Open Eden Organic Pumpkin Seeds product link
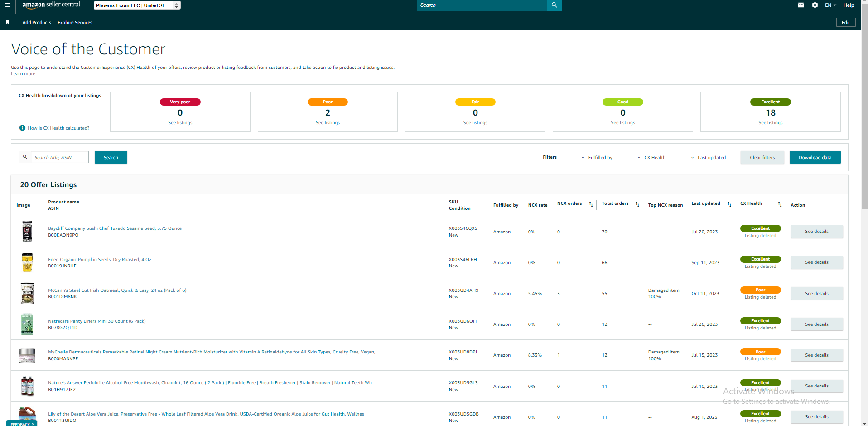 (x=100, y=260)
